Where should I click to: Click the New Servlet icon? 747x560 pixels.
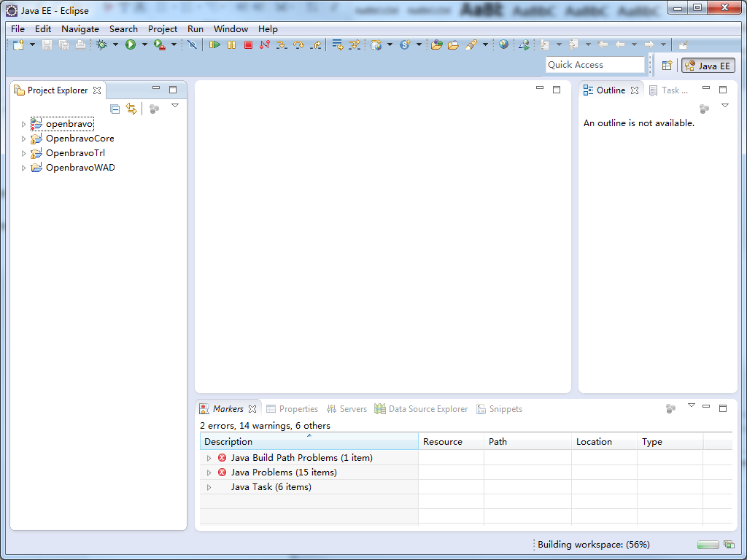[x=406, y=44]
